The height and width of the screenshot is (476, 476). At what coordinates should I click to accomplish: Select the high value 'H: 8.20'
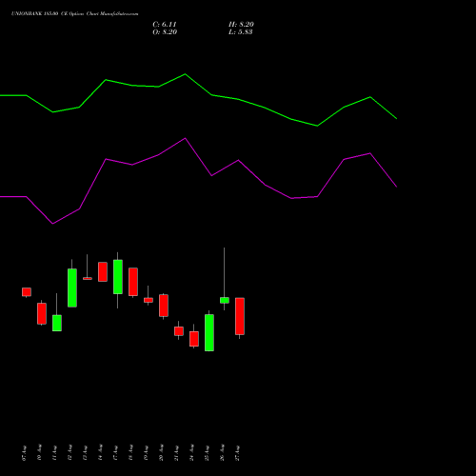click(241, 25)
